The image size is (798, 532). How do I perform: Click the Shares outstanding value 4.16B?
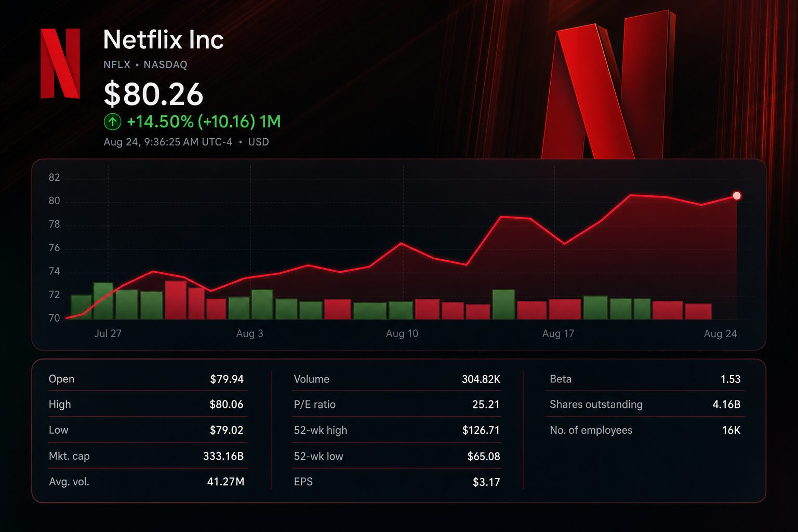726,404
